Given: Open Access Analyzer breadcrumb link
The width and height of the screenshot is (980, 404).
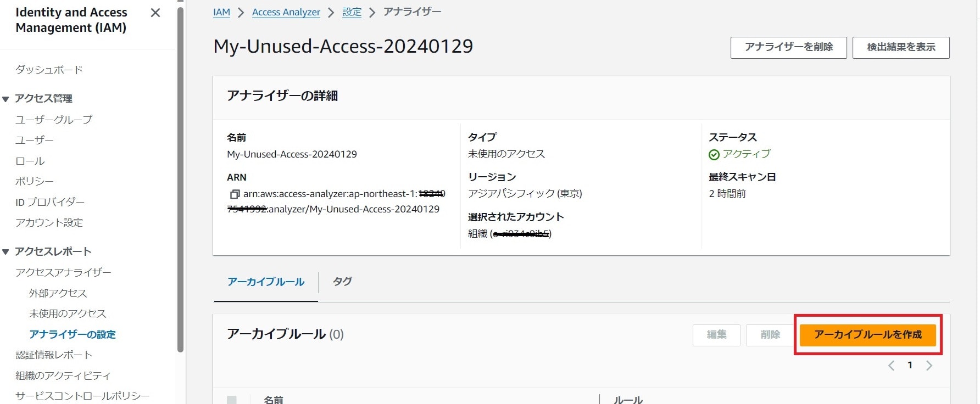Looking at the screenshot, I should (x=286, y=12).
